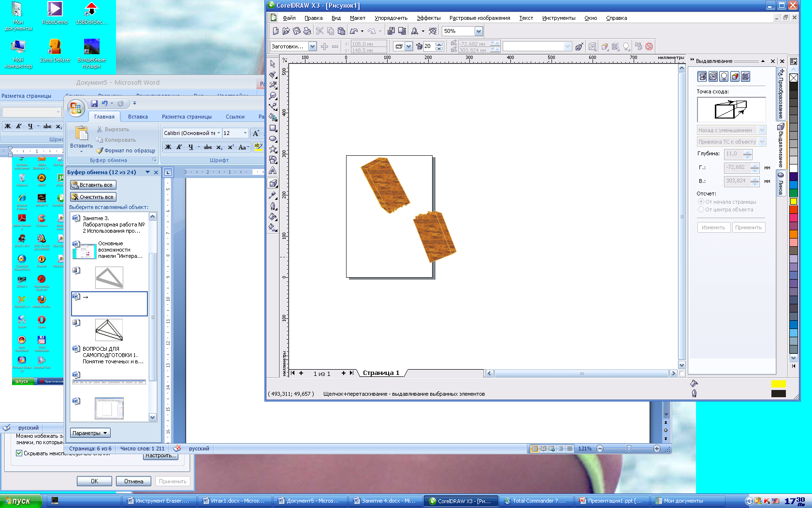The height and width of the screenshot is (508, 812).
Task: Select the Shape tool in CorelDRAW toolbox
Action: tap(273, 75)
